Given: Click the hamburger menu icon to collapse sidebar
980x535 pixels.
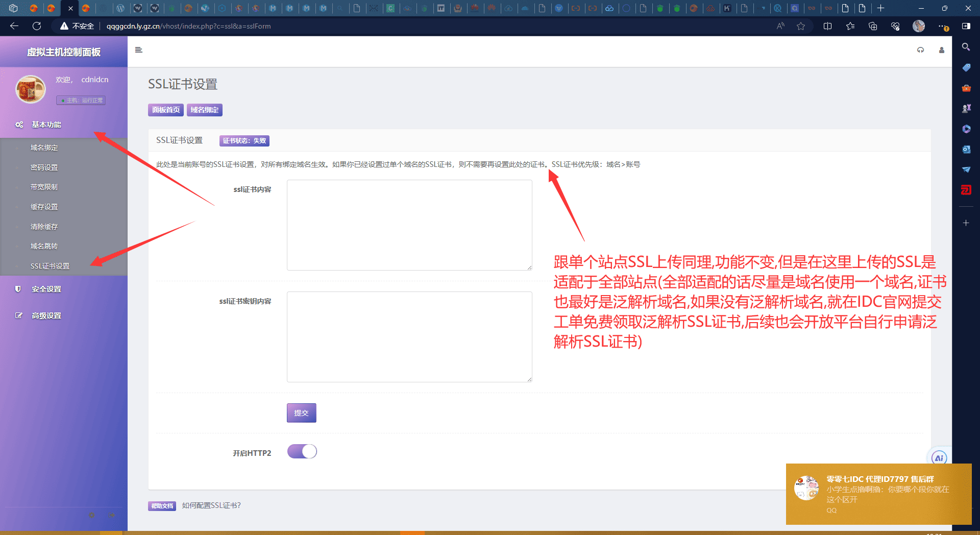Looking at the screenshot, I should tap(138, 50).
